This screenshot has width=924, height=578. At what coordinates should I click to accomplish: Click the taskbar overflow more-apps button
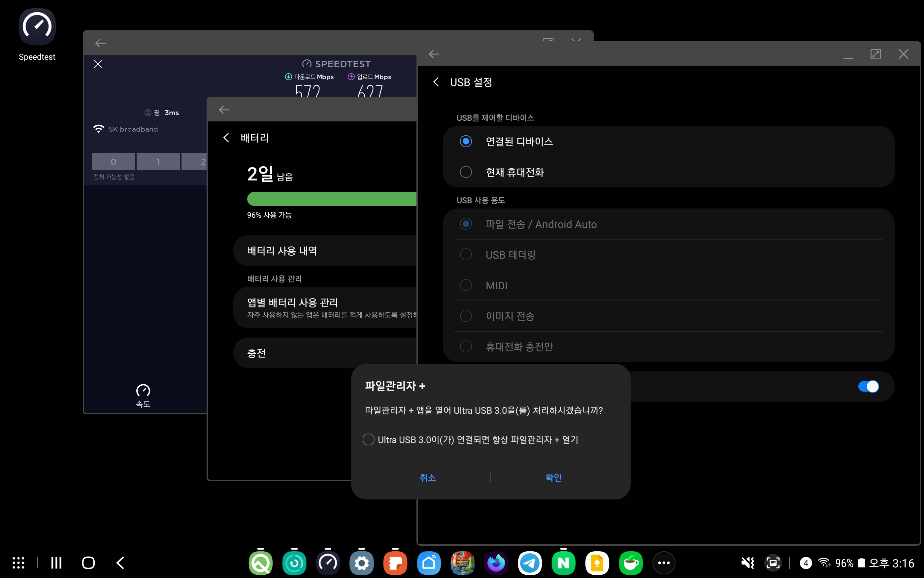[664, 563]
